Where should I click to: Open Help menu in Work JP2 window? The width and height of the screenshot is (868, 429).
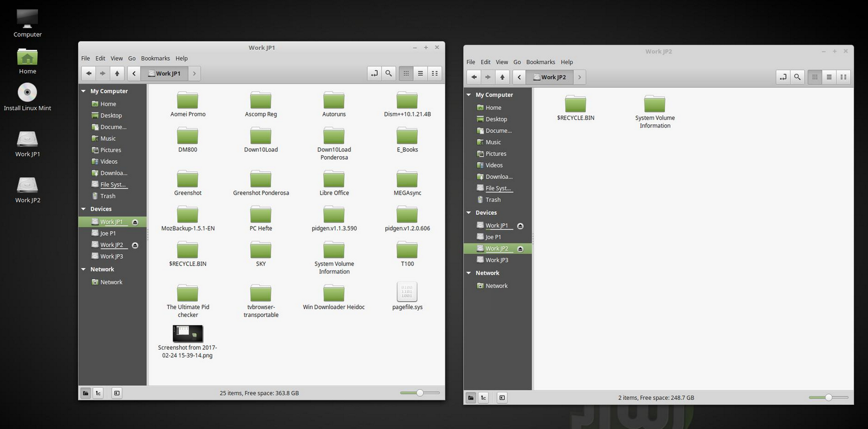click(567, 62)
